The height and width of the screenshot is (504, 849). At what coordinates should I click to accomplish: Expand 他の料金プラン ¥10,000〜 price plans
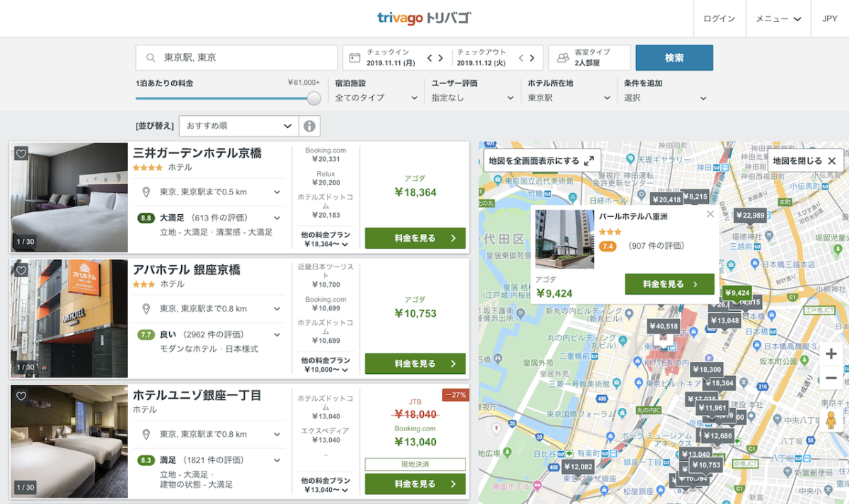click(325, 364)
